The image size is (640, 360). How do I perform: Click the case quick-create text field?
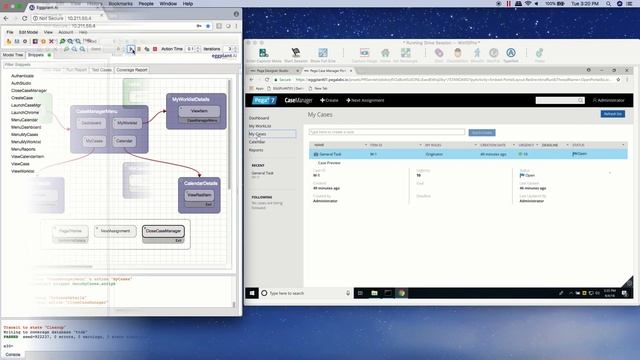coord(387,132)
